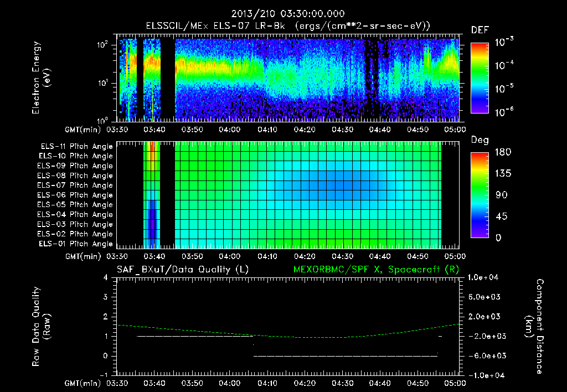The height and width of the screenshot is (392, 567).
Task: Click the SAF_BXuT/Data Quality (L) label
Action: click(183, 270)
